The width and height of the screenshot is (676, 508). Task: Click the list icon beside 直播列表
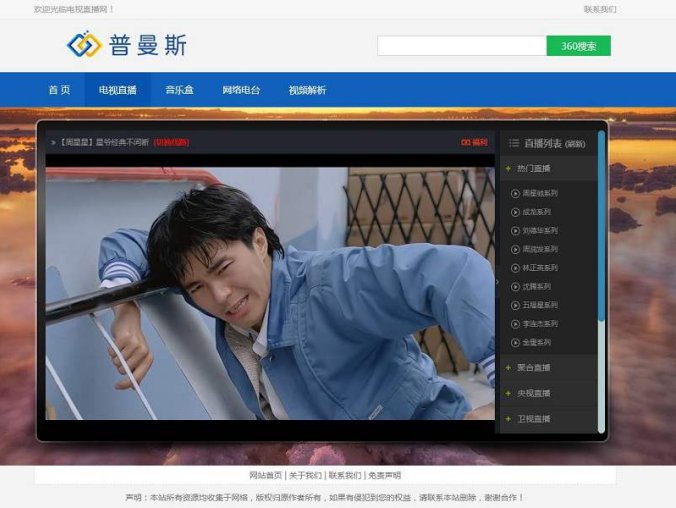(513, 143)
